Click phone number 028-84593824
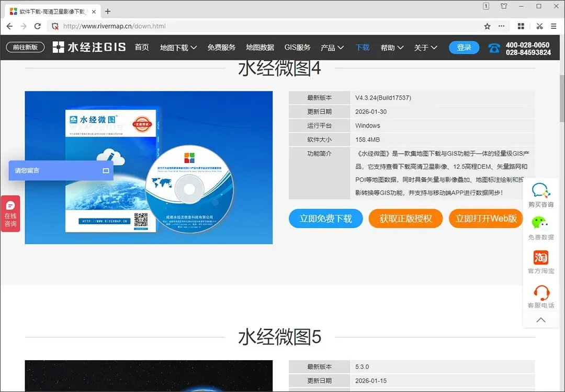The height and width of the screenshot is (392, 565). (528, 53)
